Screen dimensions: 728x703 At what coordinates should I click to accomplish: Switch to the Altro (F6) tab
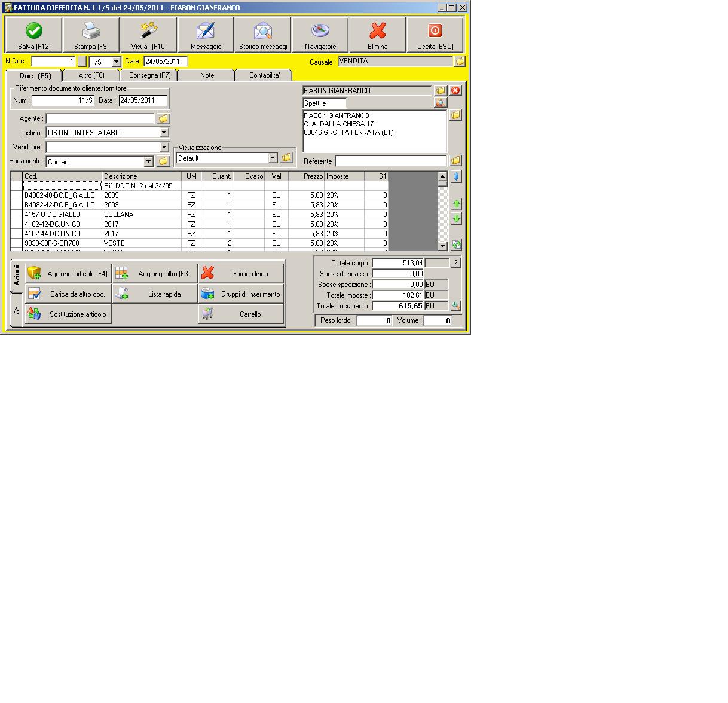(91, 75)
